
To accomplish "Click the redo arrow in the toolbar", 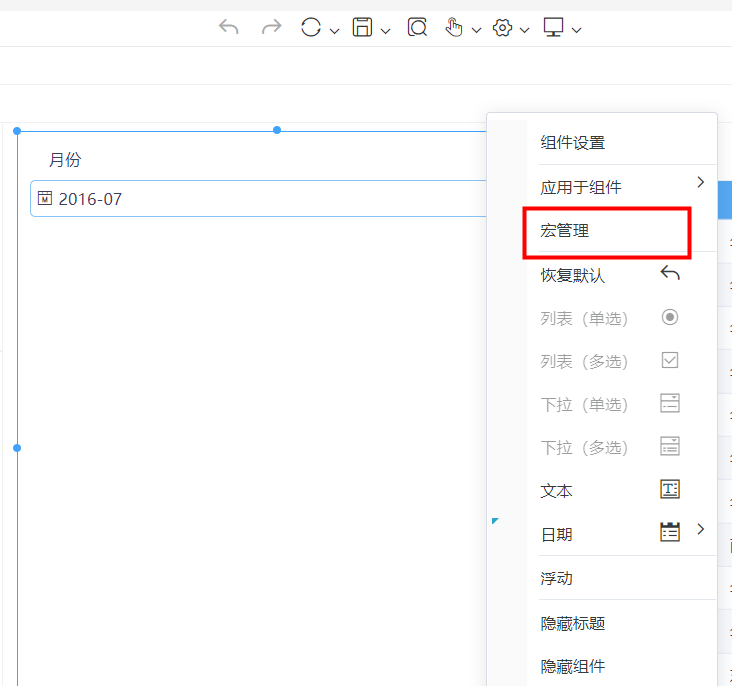I will (272, 27).
